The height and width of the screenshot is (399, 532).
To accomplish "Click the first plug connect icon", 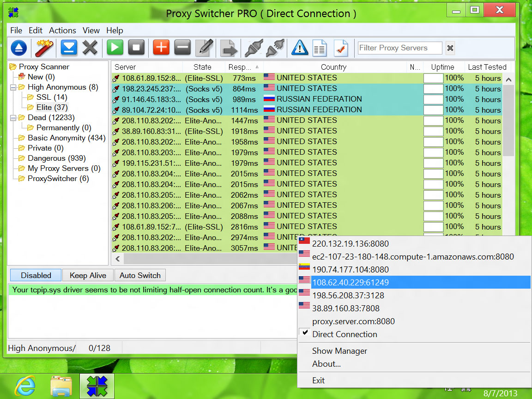I will [x=254, y=48].
